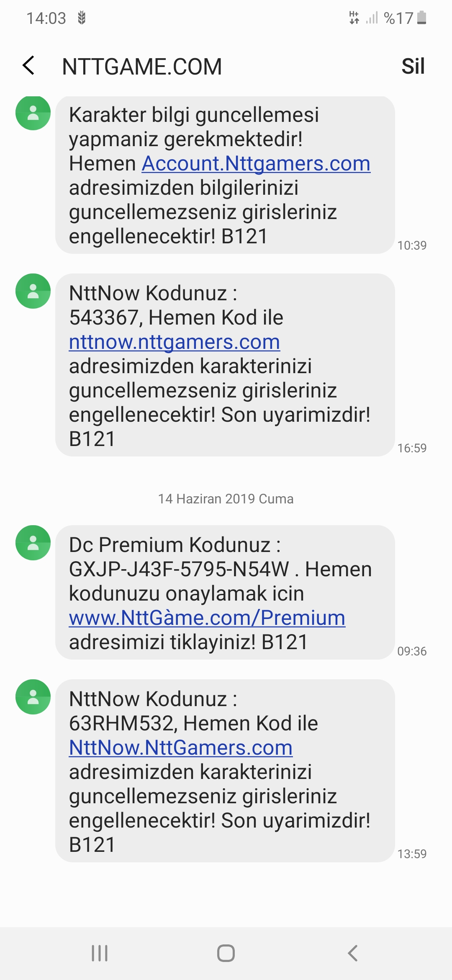Tap the home button in navigation bar
This screenshot has height=980, width=452.
[226, 953]
